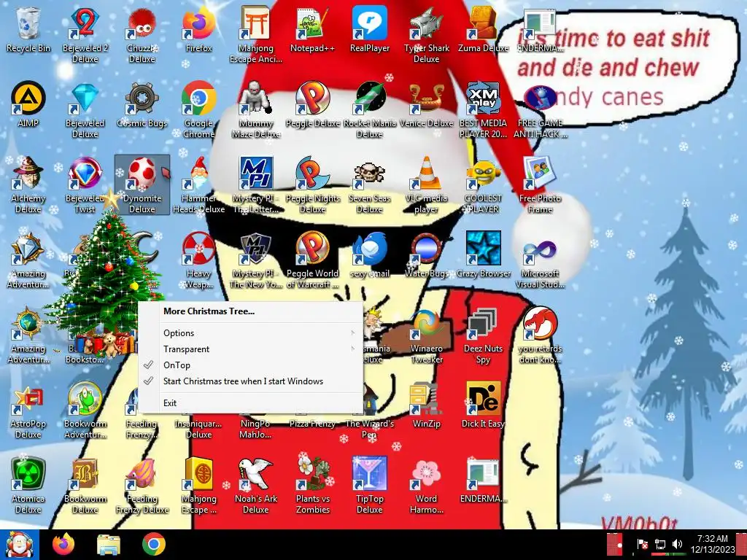Select the Cosmic Bugs icon
The image size is (747, 560).
pos(142,105)
